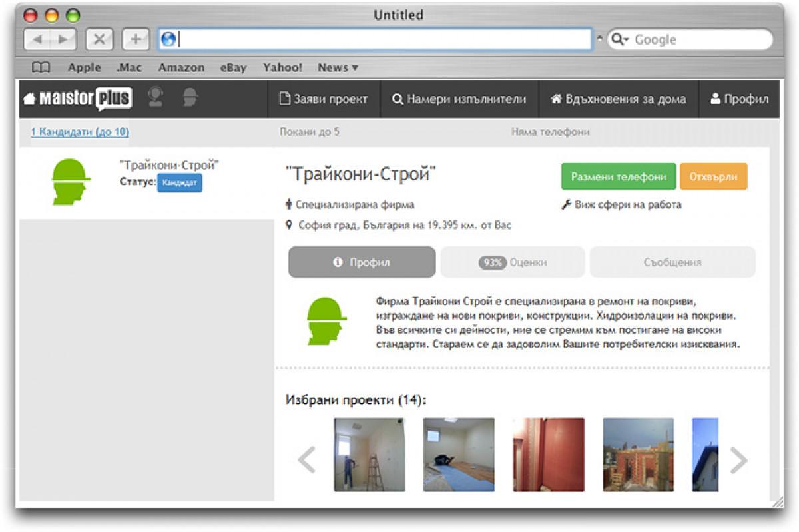Image resolution: width=799 pixels, height=532 pixels.
Task: Open the bookmarks book icon
Action: tap(41, 67)
